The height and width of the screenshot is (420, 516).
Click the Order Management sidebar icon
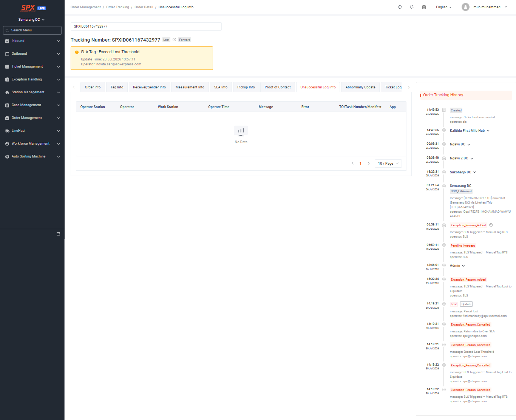coord(7,118)
